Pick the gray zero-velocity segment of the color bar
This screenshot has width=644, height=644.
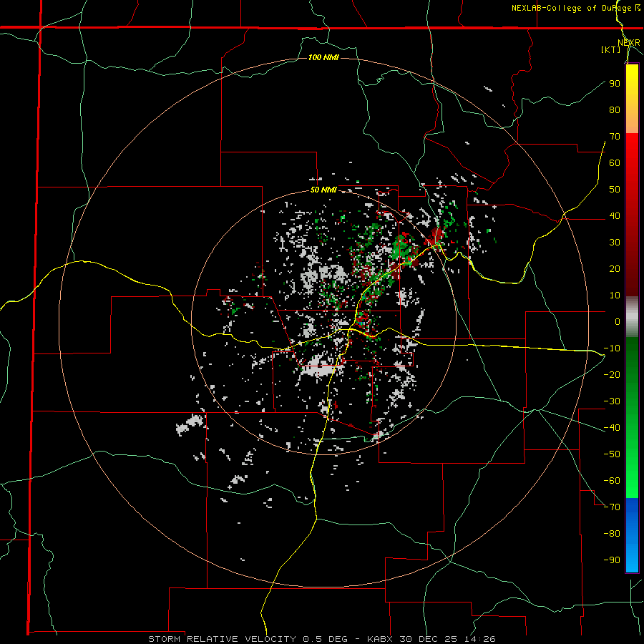point(632,317)
